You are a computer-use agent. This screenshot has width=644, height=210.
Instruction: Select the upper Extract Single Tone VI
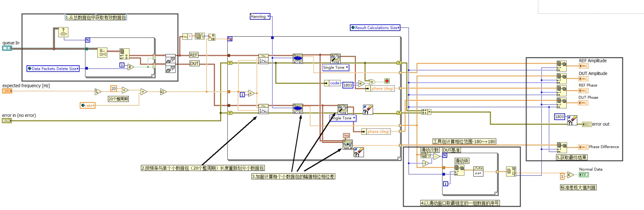[335, 59]
